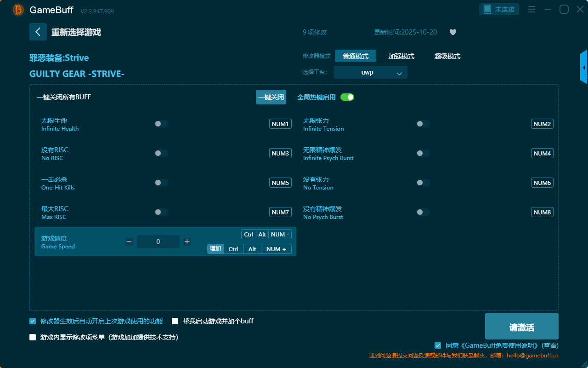Click the back arrow to reselect game

coord(38,32)
